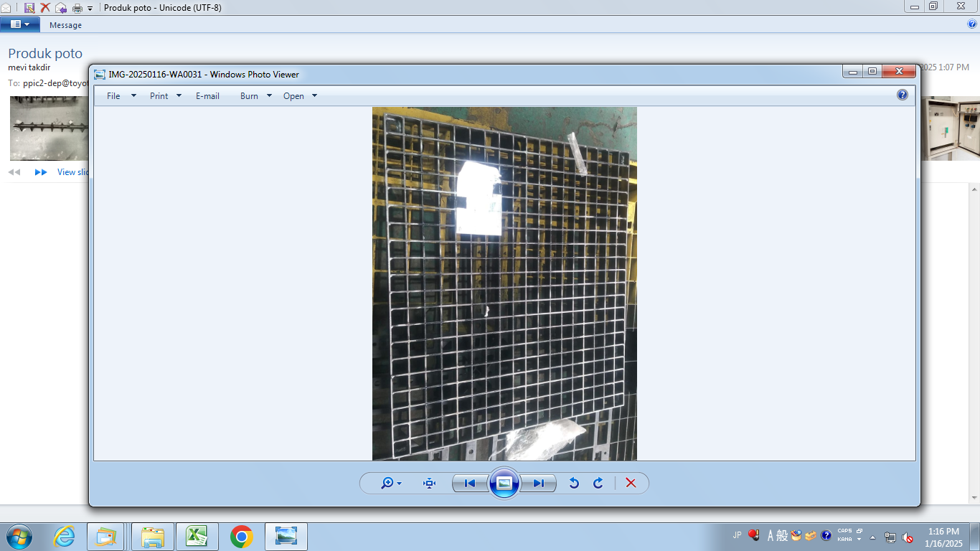
Task: Click the Windows Start button
Action: click(x=19, y=536)
